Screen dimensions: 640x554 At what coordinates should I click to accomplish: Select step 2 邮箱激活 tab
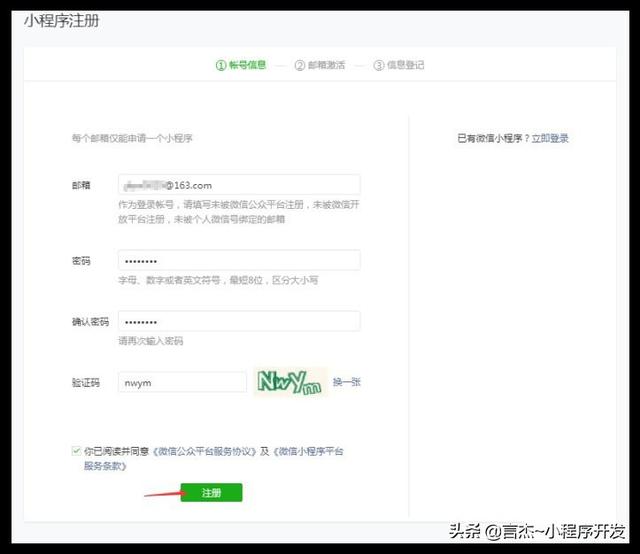tap(320, 65)
